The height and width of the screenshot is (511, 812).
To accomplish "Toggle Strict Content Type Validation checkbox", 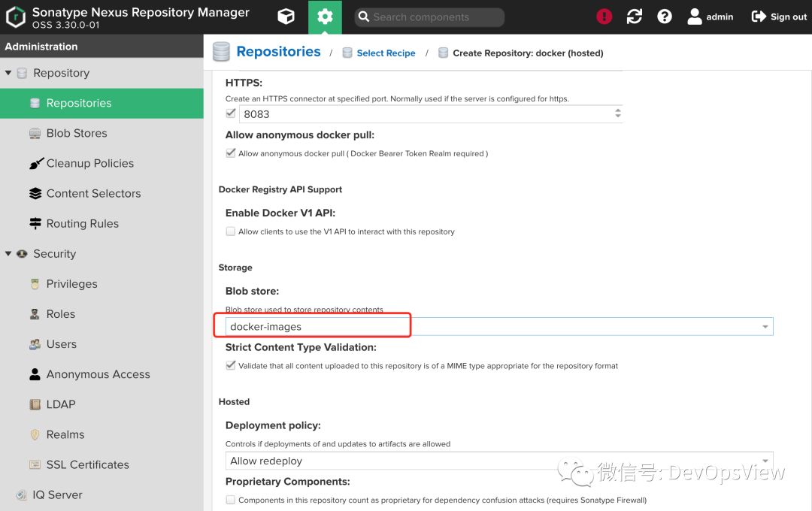I will 231,365.
